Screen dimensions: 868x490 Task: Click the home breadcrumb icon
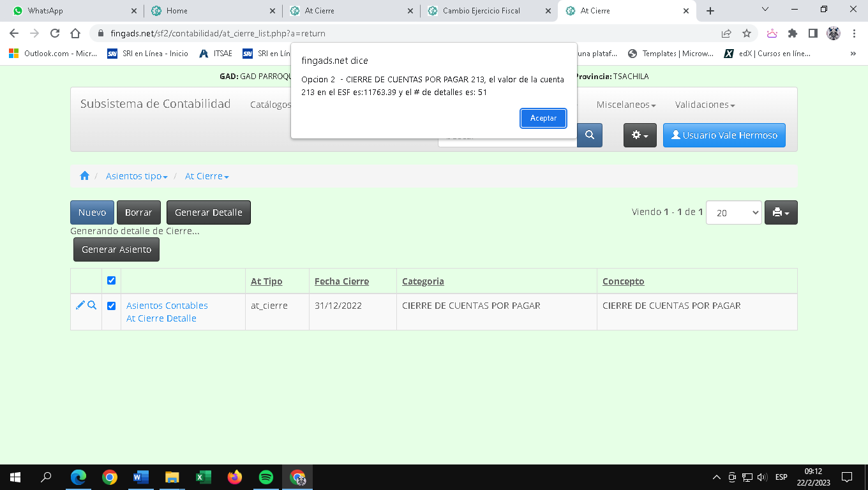click(x=84, y=176)
